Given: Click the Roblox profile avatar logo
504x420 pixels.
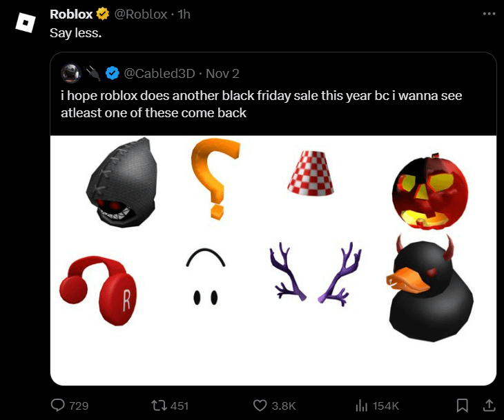Looking at the screenshot, I should point(26,23).
